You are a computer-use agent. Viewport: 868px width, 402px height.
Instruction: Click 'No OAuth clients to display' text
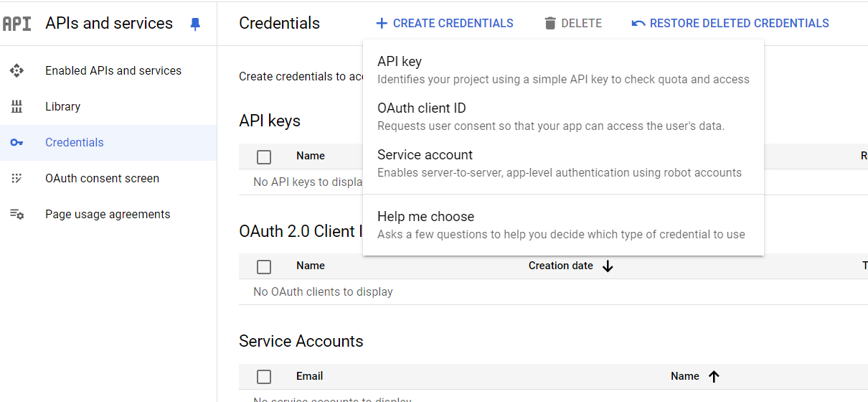(323, 292)
